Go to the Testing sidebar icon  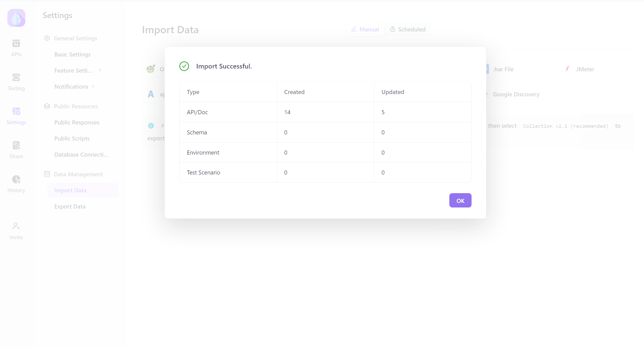(x=16, y=77)
